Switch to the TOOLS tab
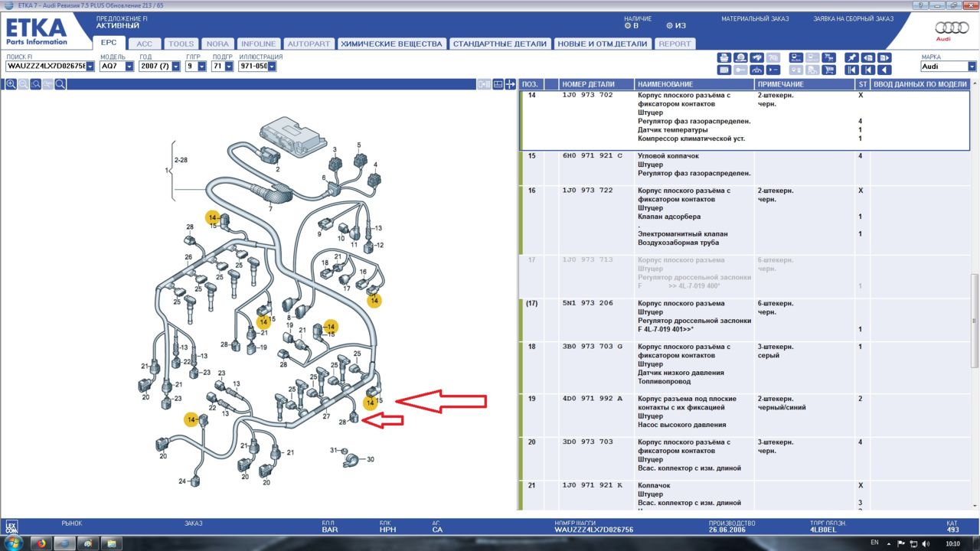The image size is (980, 551). 181,44
